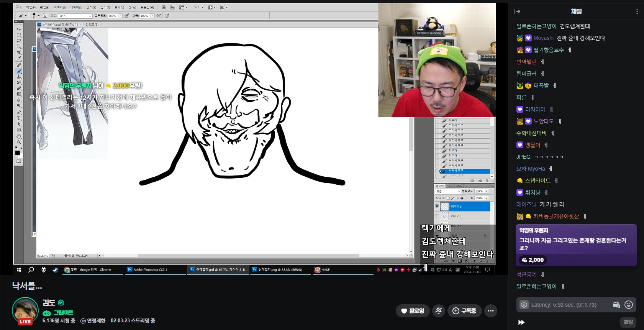This screenshot has height=330, width=644.
Task: Open the 편집(E) menu
Action: pos(45,7)
